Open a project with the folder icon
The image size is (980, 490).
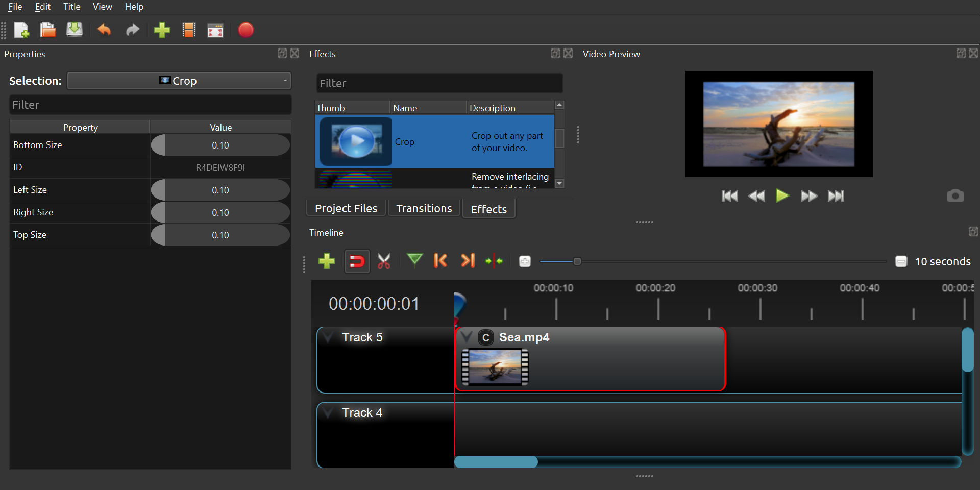[48, 31]
